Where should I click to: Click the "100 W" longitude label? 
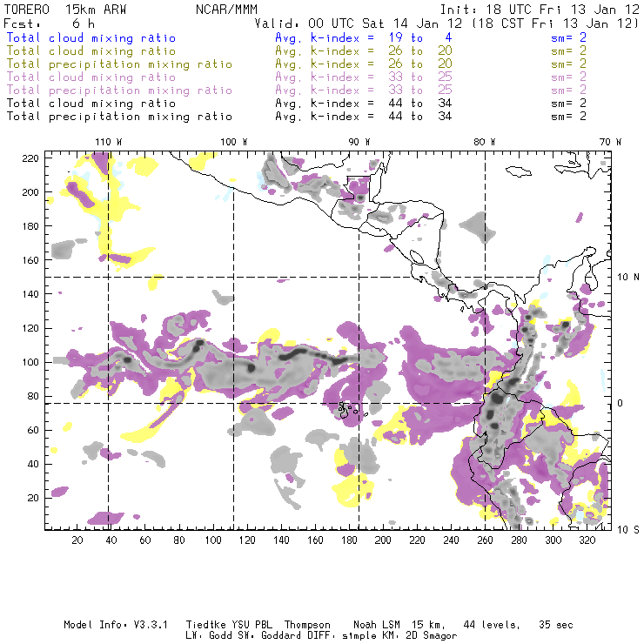point(234,142)
